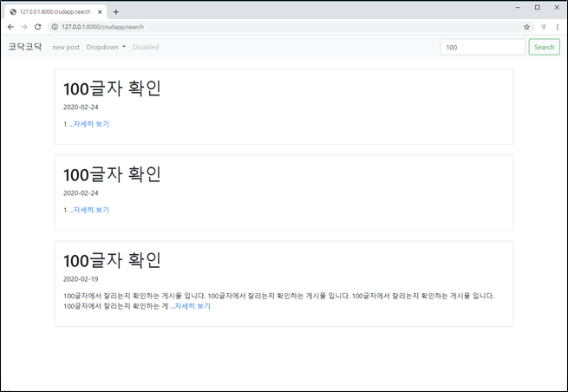Select the crudapp/search browser tab

point(55,12)
